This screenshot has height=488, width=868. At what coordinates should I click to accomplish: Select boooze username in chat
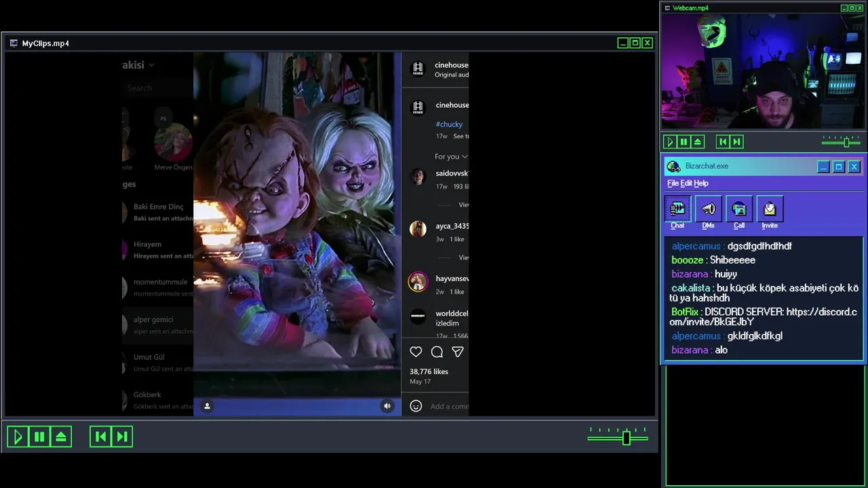point(688,260)
